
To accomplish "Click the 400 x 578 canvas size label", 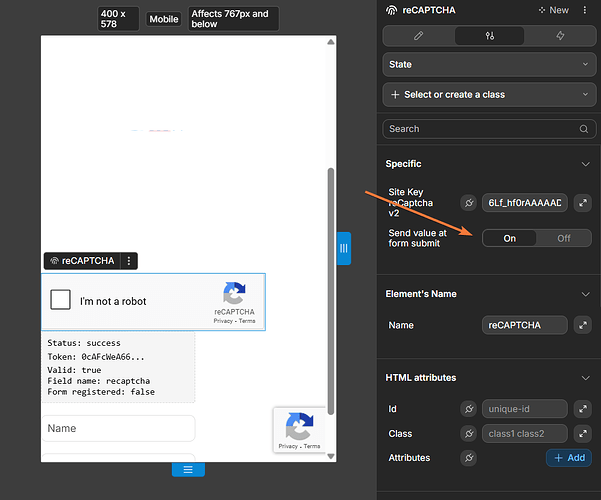I will tap(118, 19).
